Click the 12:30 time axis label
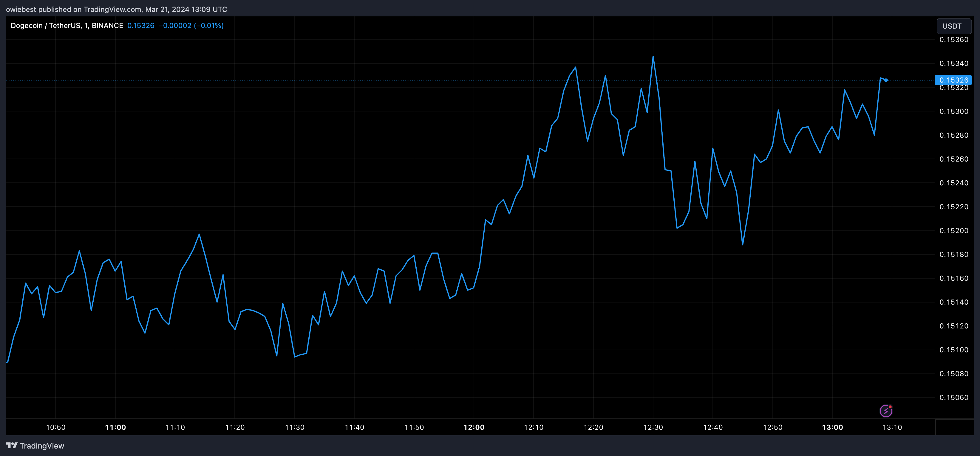 (653, 427)
